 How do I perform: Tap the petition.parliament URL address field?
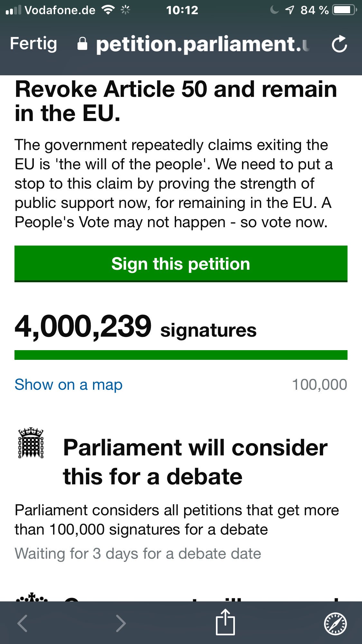202,44
